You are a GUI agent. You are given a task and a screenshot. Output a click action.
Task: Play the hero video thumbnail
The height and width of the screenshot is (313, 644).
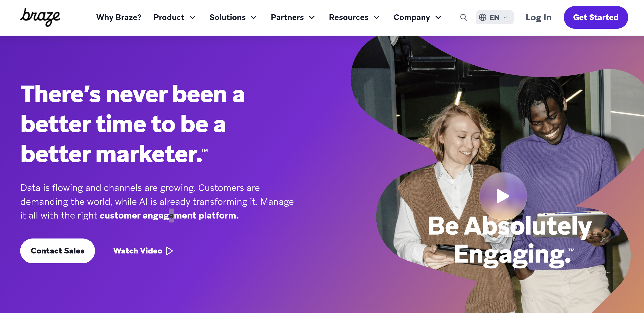click(503, 196)
